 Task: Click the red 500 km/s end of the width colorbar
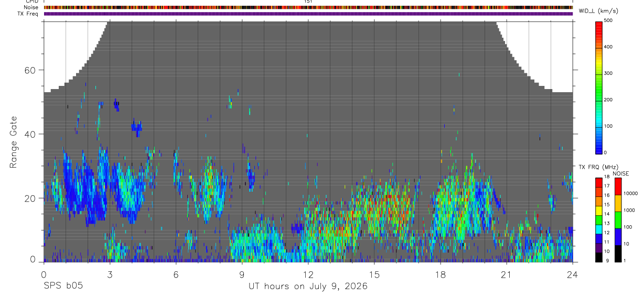click(x=599, y=23)
